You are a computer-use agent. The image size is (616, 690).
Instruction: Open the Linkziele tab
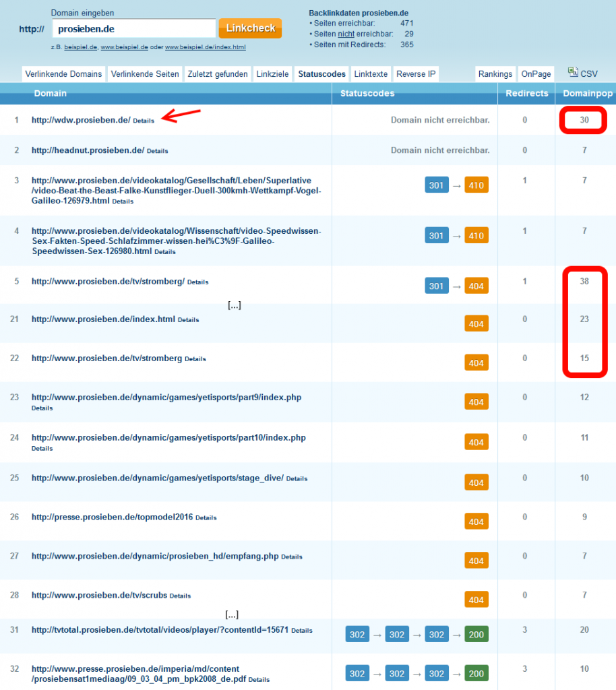(x=272, y=74)
